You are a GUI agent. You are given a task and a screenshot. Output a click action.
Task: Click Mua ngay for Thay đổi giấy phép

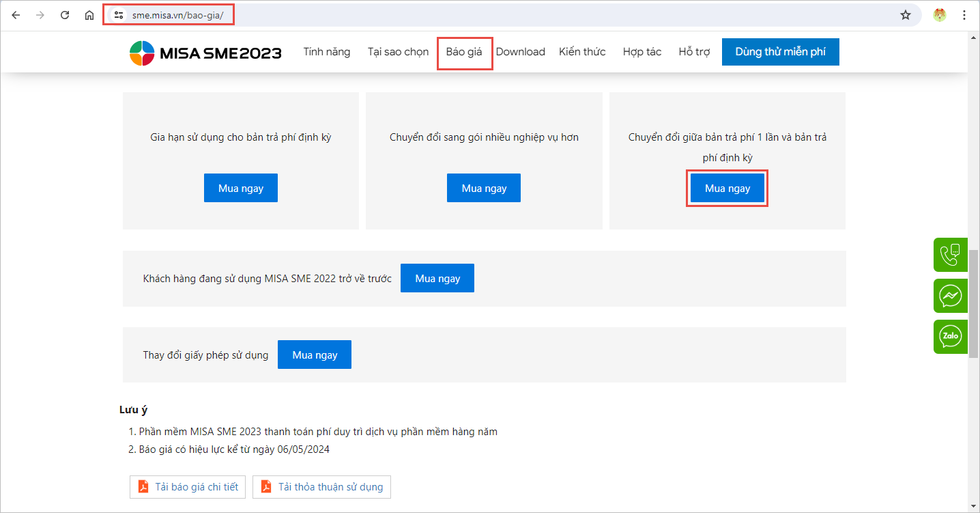314,355
